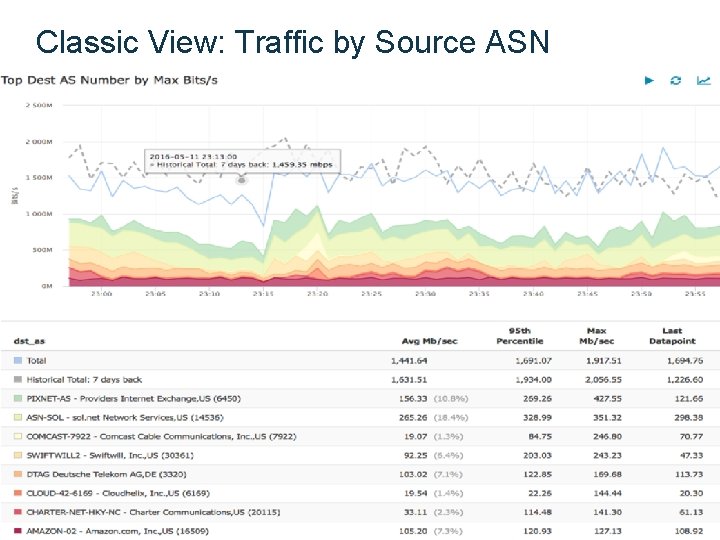Click the line chart view icon
This screenshot has width=720, height=540.
click(x=703, y=80)
